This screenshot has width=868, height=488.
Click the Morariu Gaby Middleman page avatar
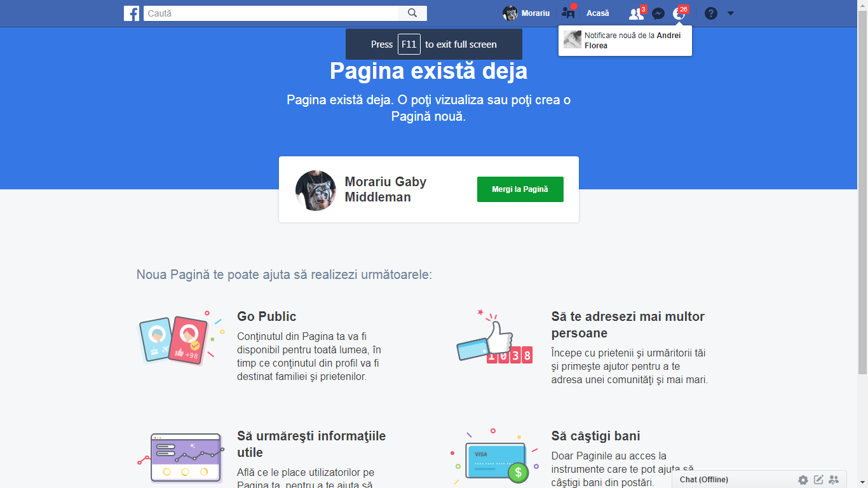(x=316, y=191)
